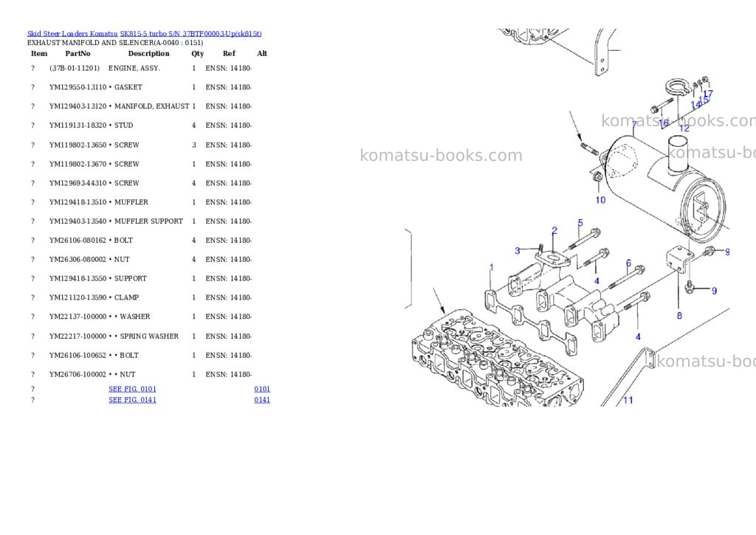Select part number YM129403-13120
The image size is (756, 535).
click(78, 106)
